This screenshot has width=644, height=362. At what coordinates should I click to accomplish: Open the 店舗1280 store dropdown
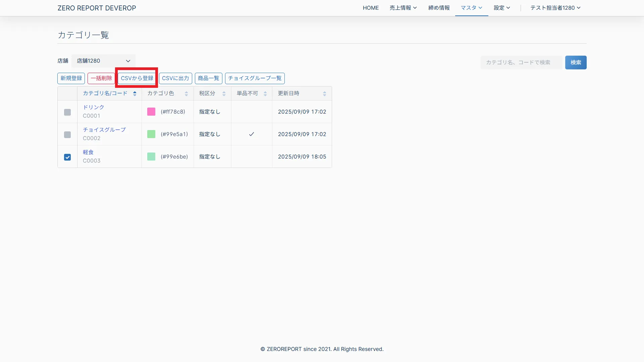(x=103, y=61)
